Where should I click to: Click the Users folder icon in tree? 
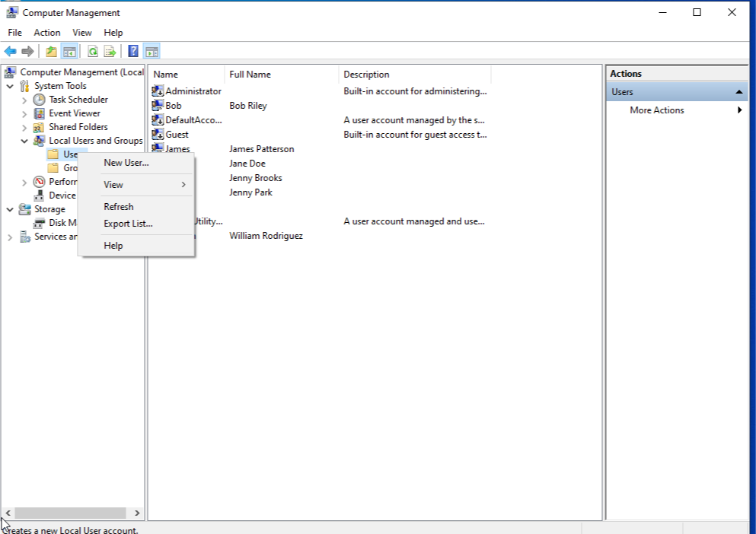pos(53,154)
